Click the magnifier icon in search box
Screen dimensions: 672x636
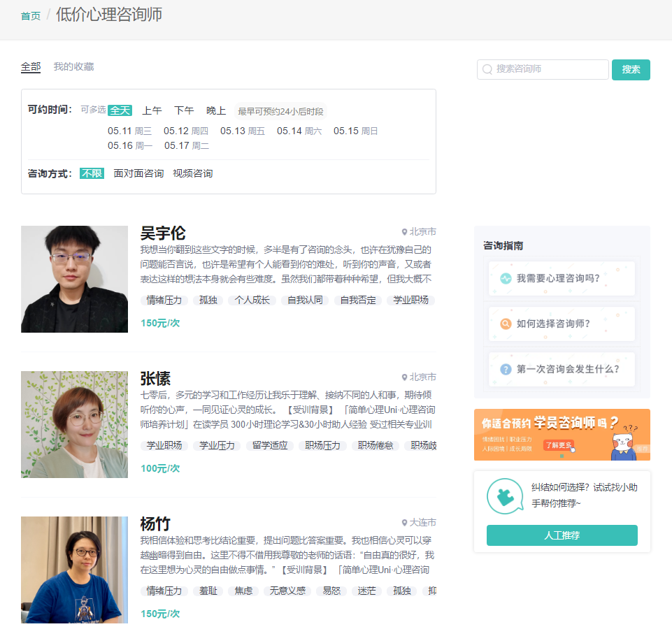click(487, 69)
